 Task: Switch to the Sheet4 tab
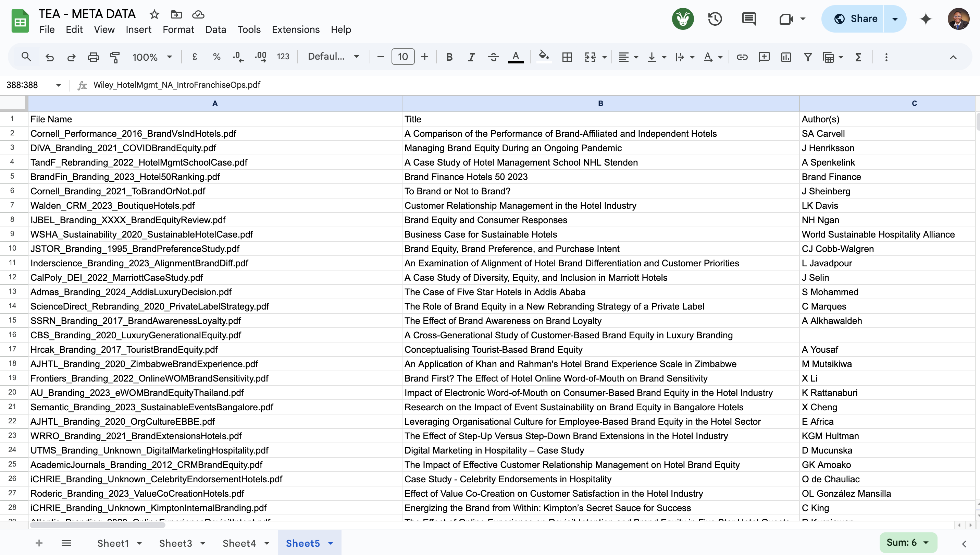tap(239, 543)
